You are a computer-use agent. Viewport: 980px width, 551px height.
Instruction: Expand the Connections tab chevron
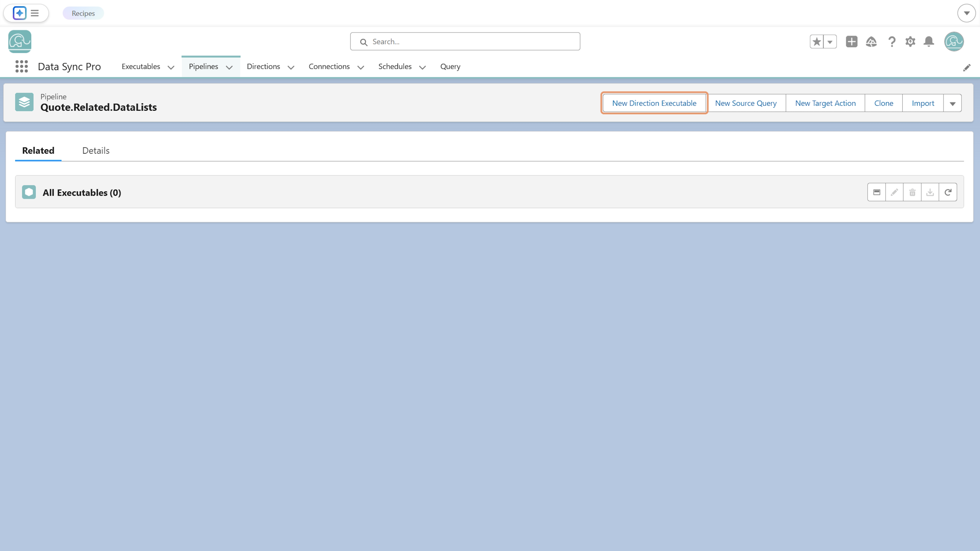coord(360,67)
